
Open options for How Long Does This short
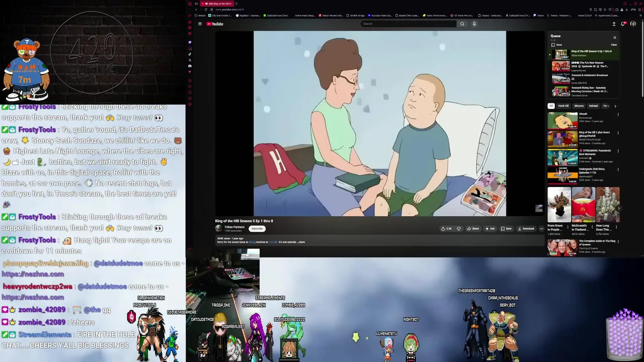click(x=616, y=227)
